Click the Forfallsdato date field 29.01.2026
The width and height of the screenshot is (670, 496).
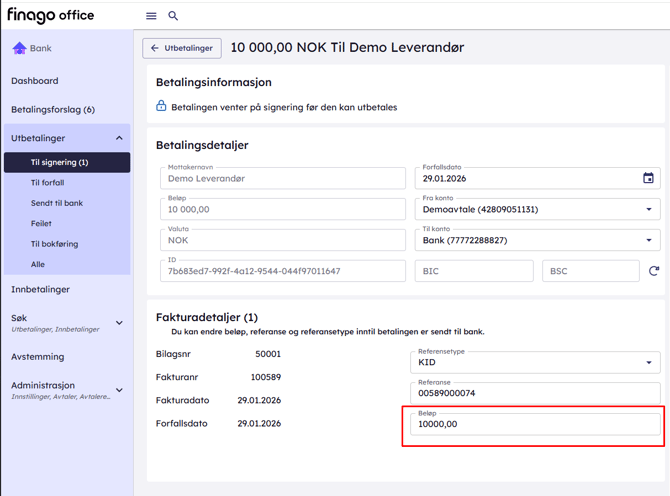click(537, 179)
